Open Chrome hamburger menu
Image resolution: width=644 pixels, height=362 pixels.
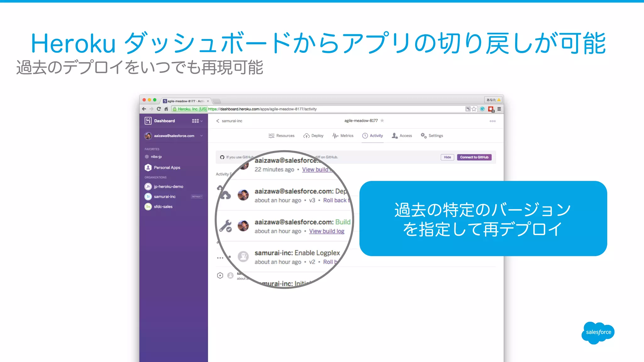[499, 109]
